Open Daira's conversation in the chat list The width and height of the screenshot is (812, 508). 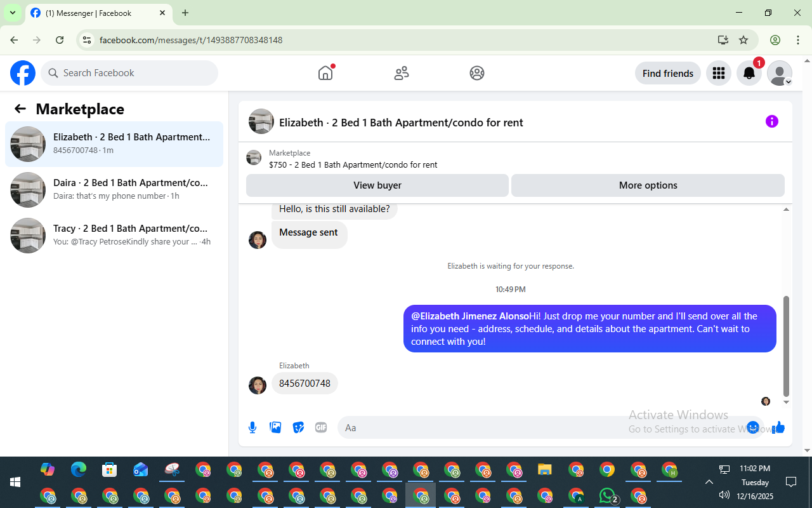click(x=114, y=190)
